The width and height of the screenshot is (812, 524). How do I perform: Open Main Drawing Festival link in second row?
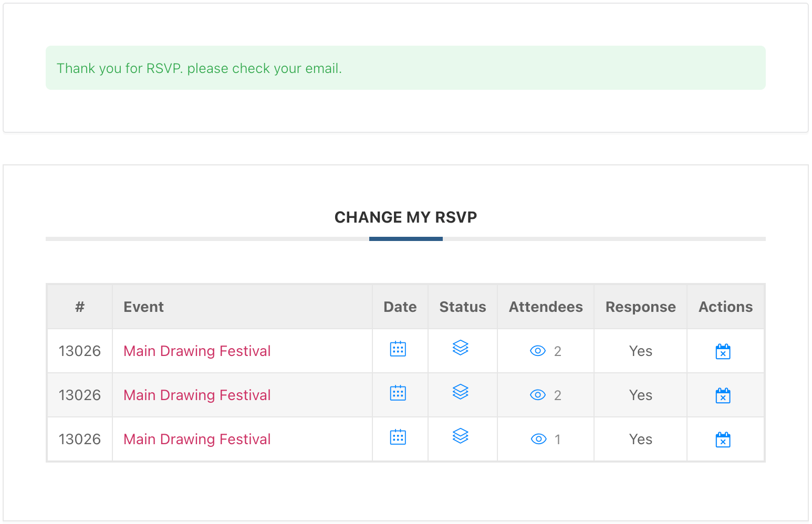coord(197,395)
